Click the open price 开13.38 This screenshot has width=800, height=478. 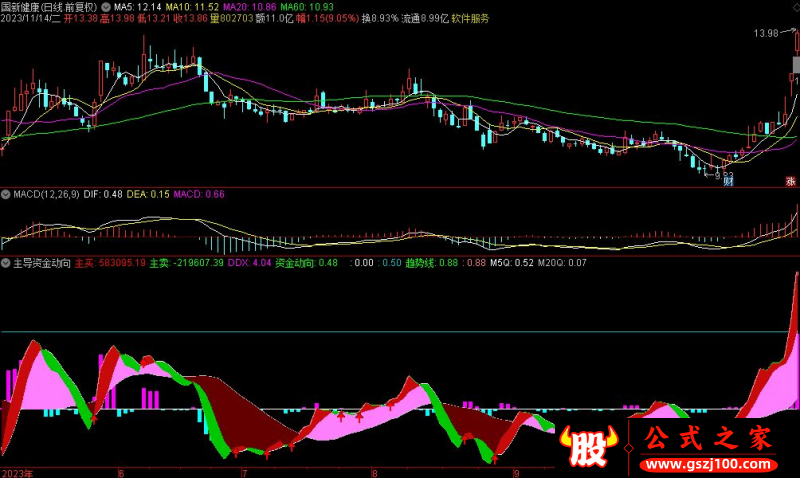[81, 19]
